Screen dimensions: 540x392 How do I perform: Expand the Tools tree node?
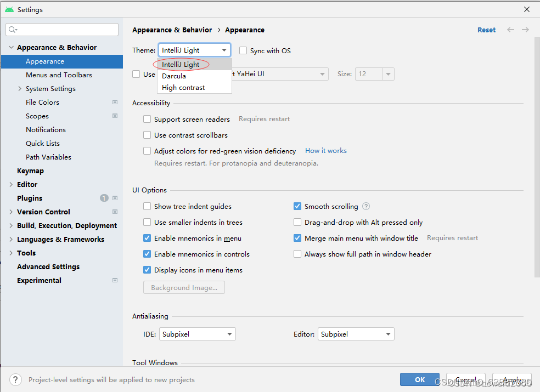11,253
